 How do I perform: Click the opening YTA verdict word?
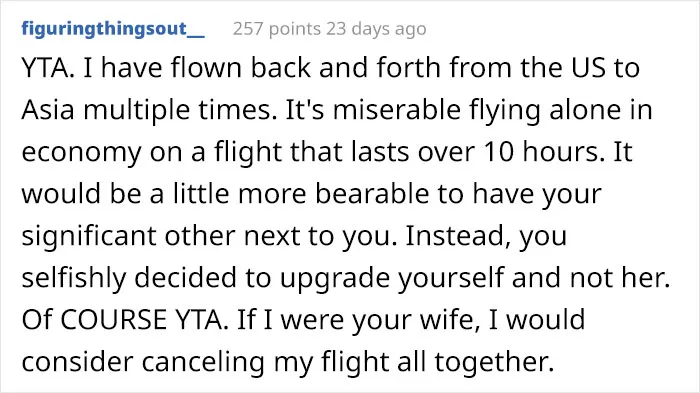48,68
